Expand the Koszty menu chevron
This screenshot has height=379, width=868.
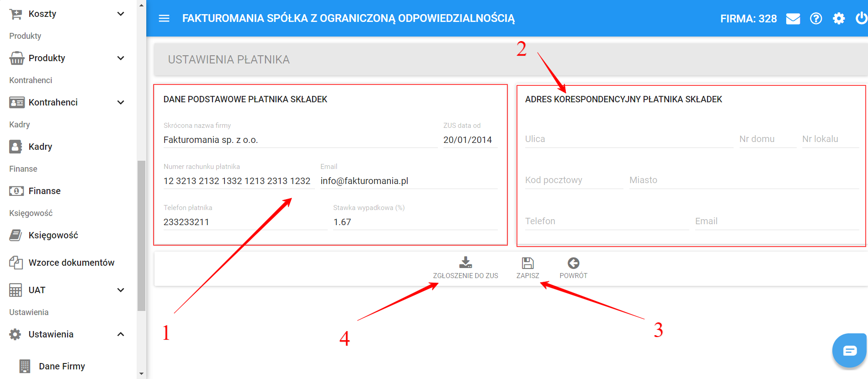(121, 14)
